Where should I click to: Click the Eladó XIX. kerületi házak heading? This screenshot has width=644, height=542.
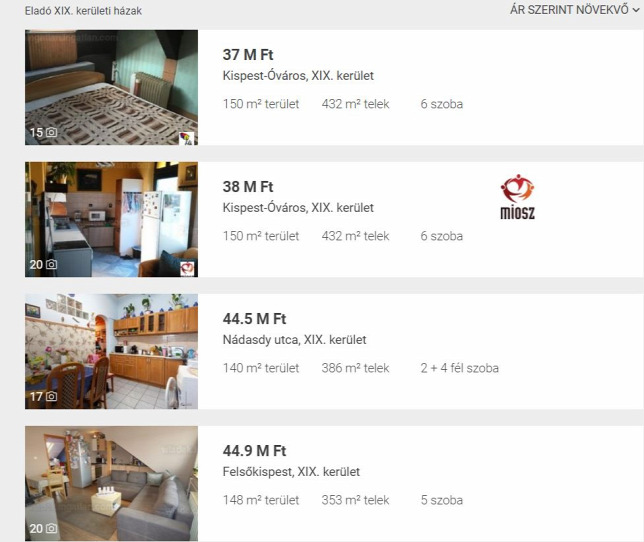[x=83, y=11]
